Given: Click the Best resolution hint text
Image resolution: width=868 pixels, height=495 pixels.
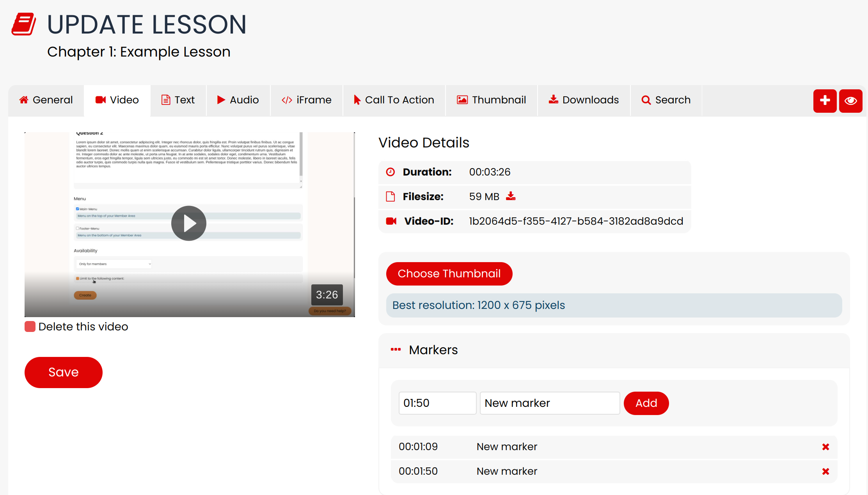Looking at the screenshot, I should (479, 305).
